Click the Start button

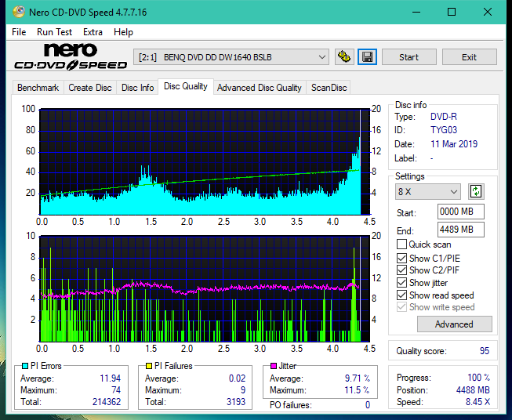[409, 57]
